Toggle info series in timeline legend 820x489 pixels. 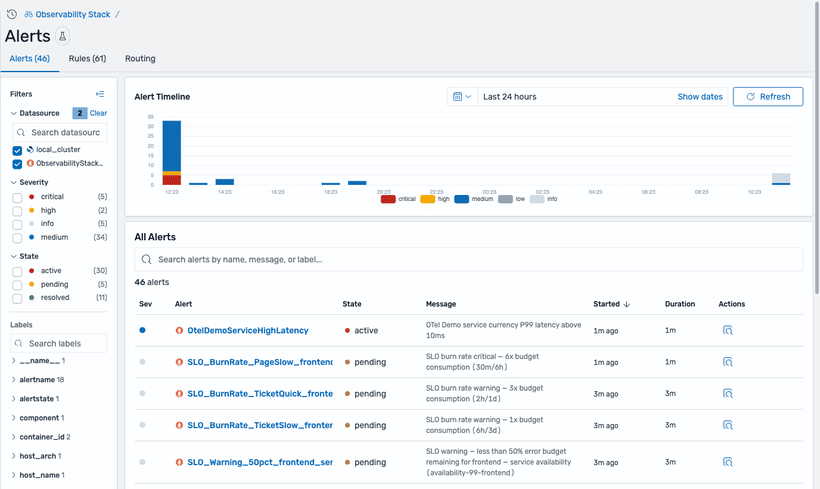[x=544, y=199]
